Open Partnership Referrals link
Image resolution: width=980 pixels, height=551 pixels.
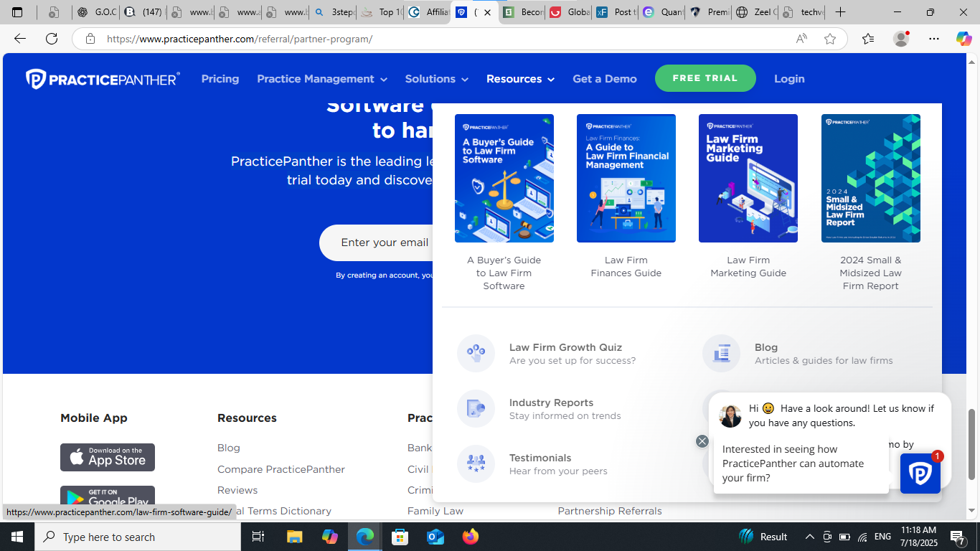coord(610,511)
